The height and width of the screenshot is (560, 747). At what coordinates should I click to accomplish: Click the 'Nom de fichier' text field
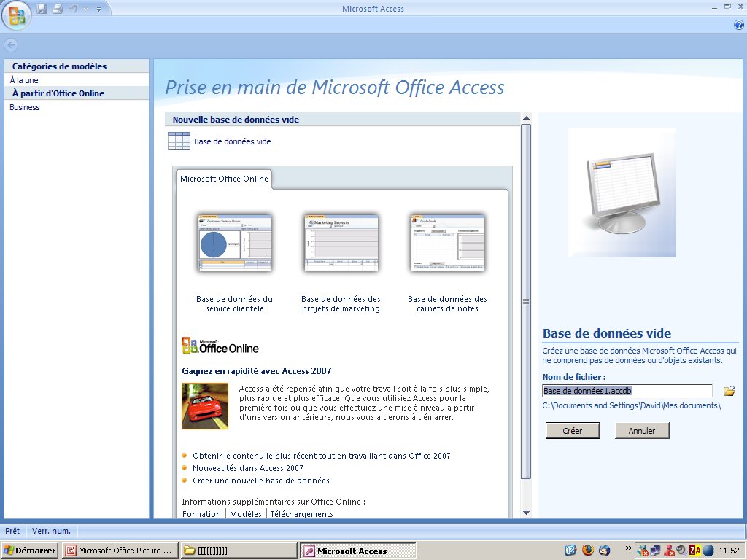pyautogui.click(x=627, y=391)
